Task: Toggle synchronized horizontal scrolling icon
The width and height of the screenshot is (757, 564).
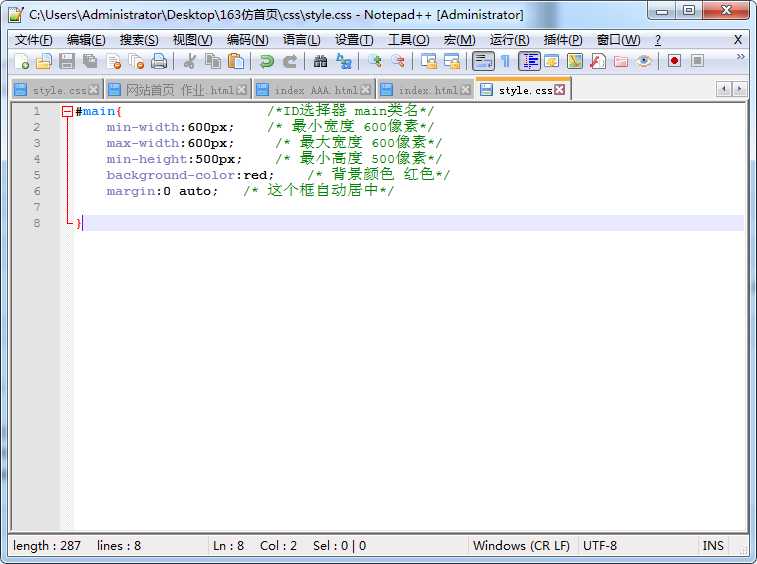Action: click(x=452, y=61)
